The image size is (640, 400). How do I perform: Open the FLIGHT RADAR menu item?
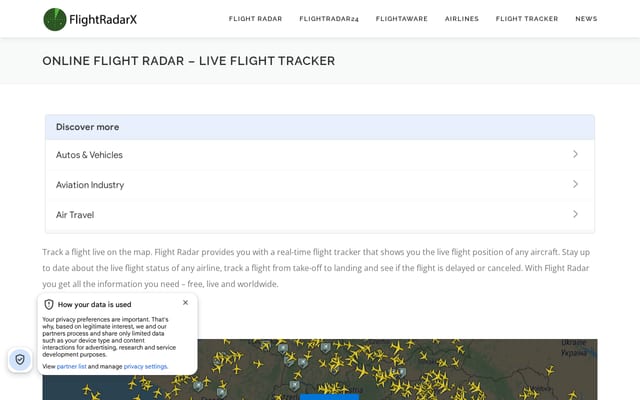click(x=256, y=19)
